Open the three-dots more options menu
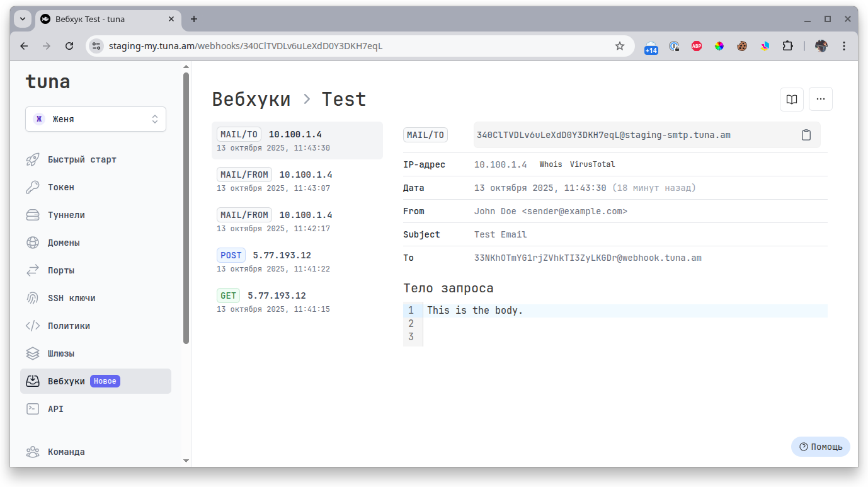This screenshot has width=868, height=487. pos(820,99)
